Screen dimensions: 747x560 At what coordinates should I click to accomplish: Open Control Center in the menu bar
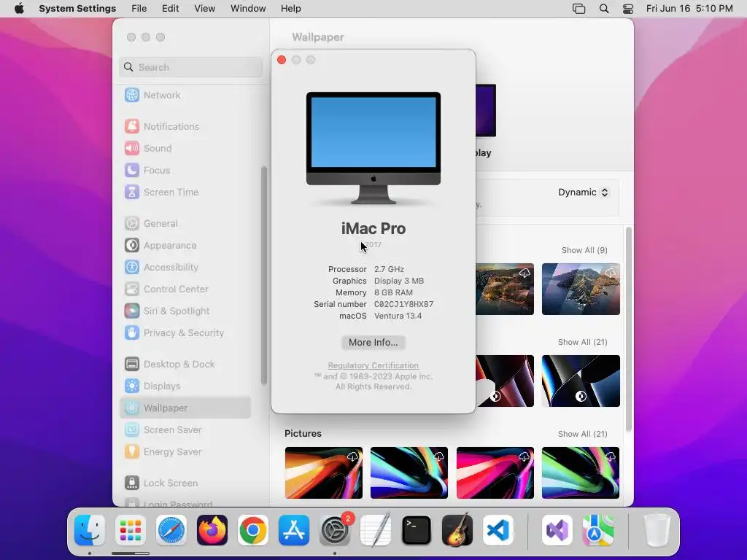click(628, 9)
